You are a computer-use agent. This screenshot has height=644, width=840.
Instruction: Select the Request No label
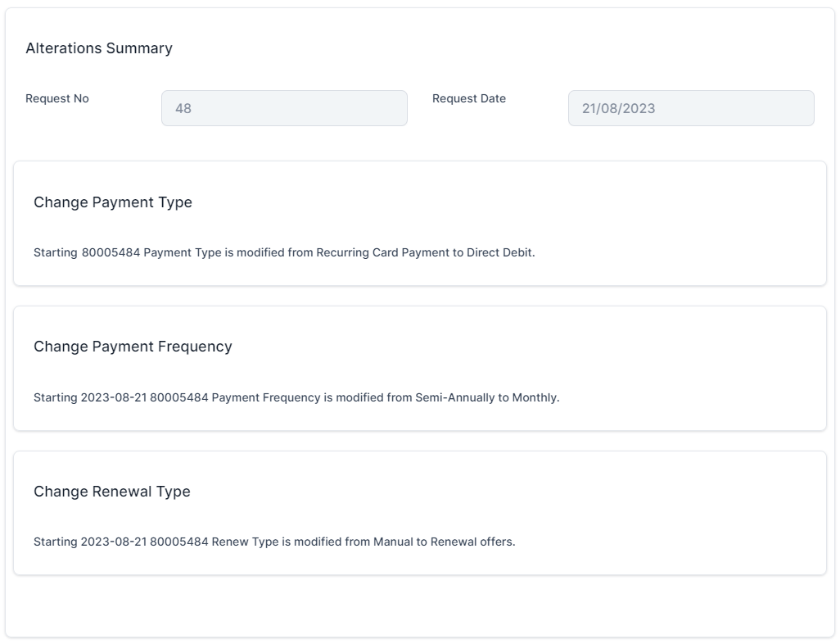tap(57, 98)
